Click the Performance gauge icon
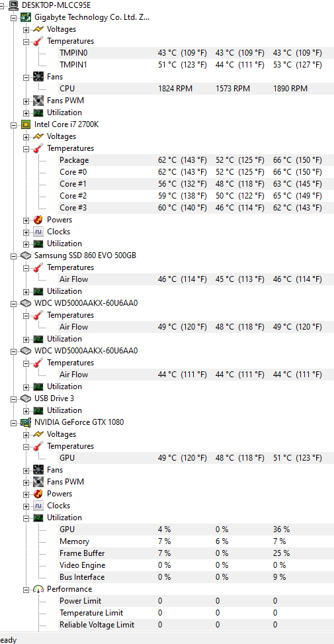This screenshot has height=644, width=334. click(x=38, y=589)
